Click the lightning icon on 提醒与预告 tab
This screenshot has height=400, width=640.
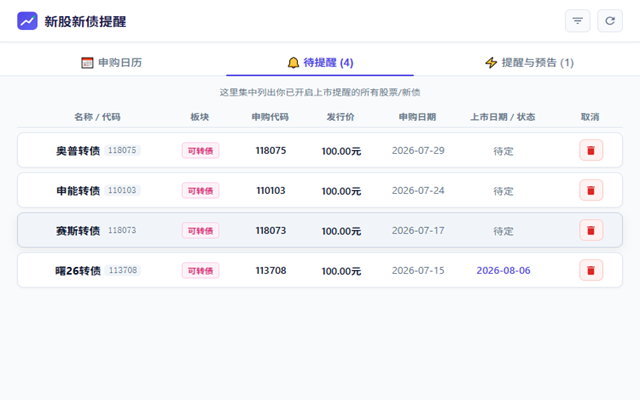[x=491, y=62]
